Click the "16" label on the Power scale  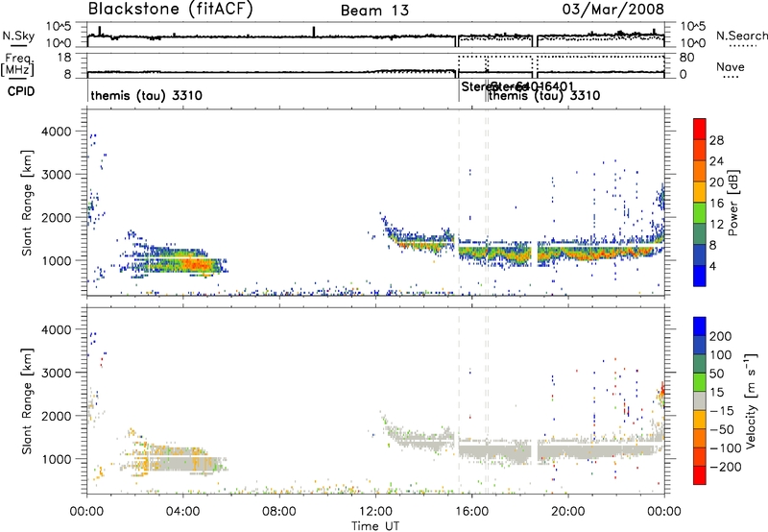[x=716, y=204]
